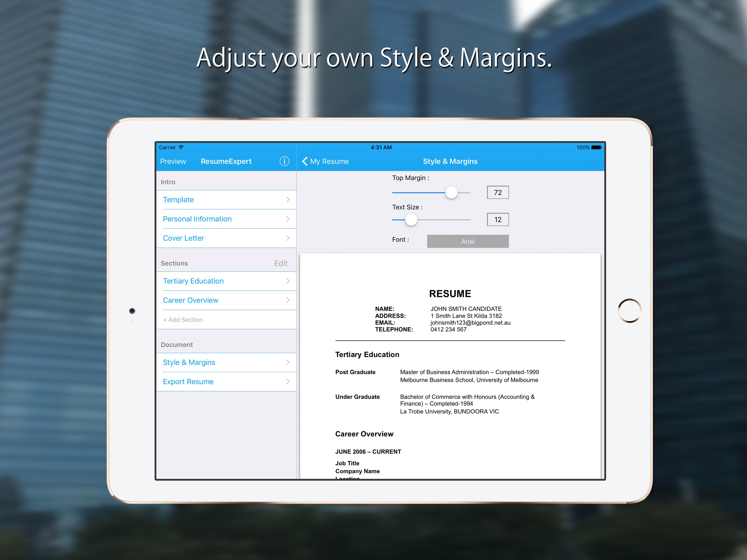
Task: Click the Text Size value field showing 12
Action: (498, 220)
